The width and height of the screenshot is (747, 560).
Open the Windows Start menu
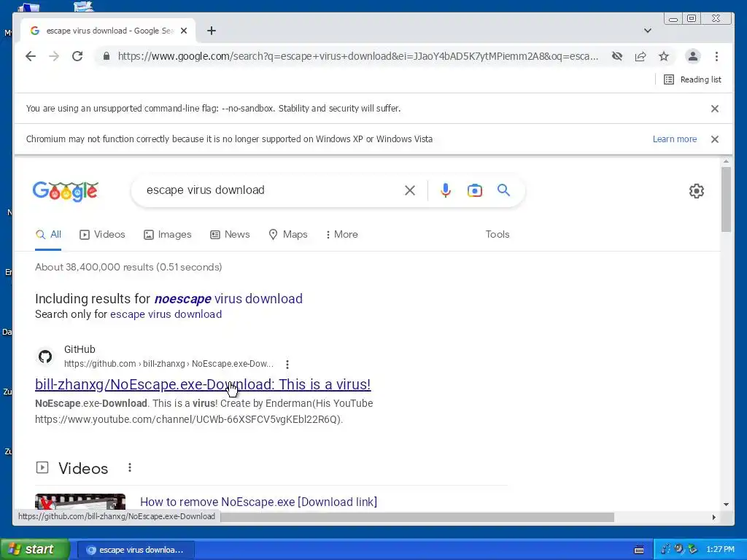click(34, 550)
